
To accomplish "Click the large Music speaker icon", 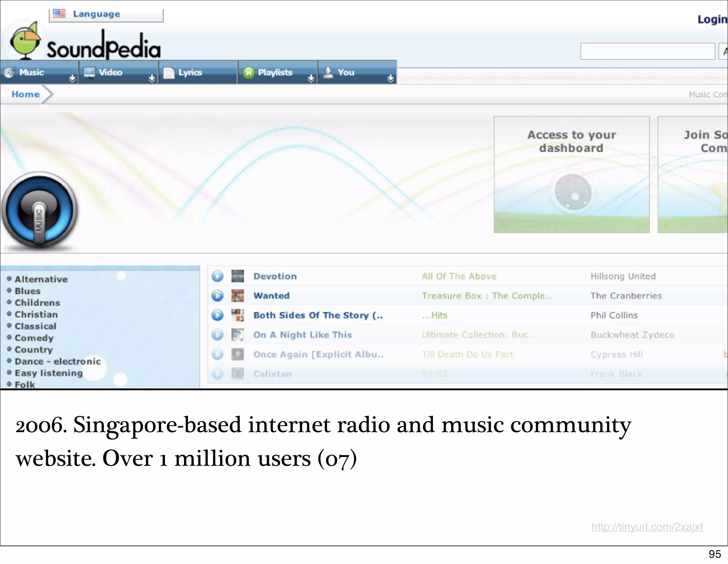I will pos(39,211).
